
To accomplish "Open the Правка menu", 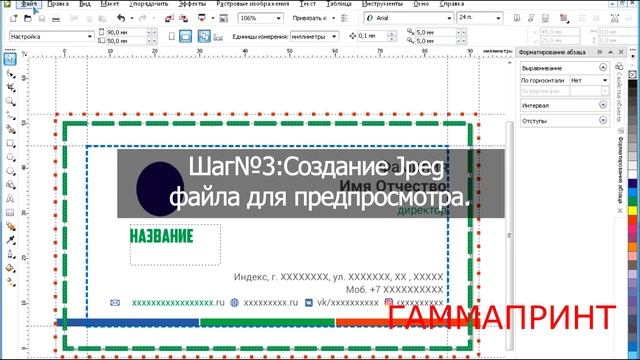I will (58, 4).
